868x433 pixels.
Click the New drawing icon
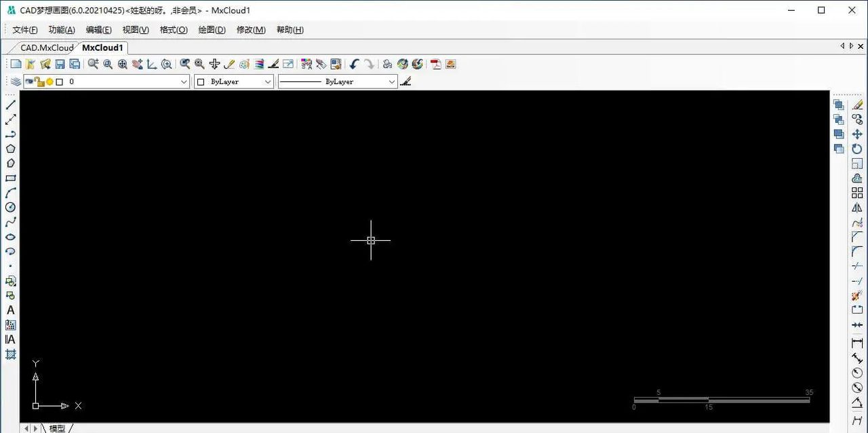16,64
